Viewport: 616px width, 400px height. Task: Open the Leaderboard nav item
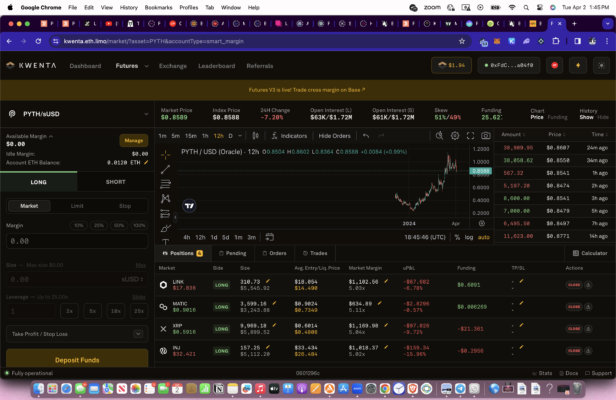coord(216,66)
